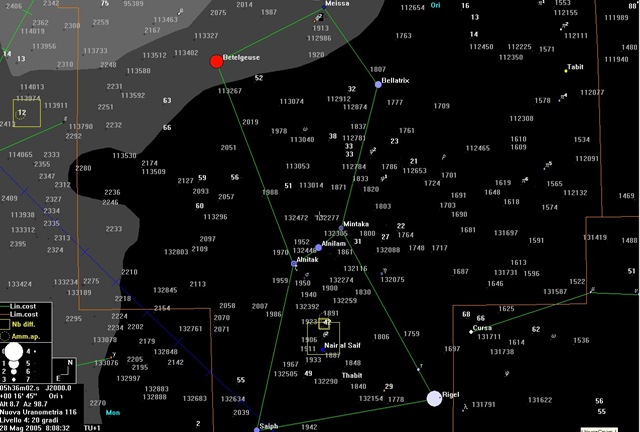640x432 pixels.
Task: Click the red Betelgeuse star disk
Action: (216, 62)
